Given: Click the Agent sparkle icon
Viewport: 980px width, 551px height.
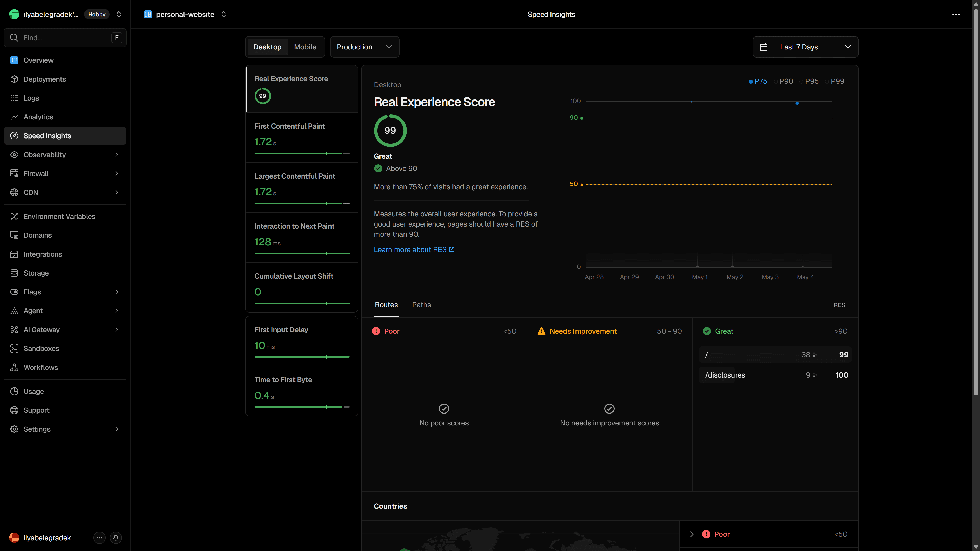Looking at the screenshot, I should point(14,311).
